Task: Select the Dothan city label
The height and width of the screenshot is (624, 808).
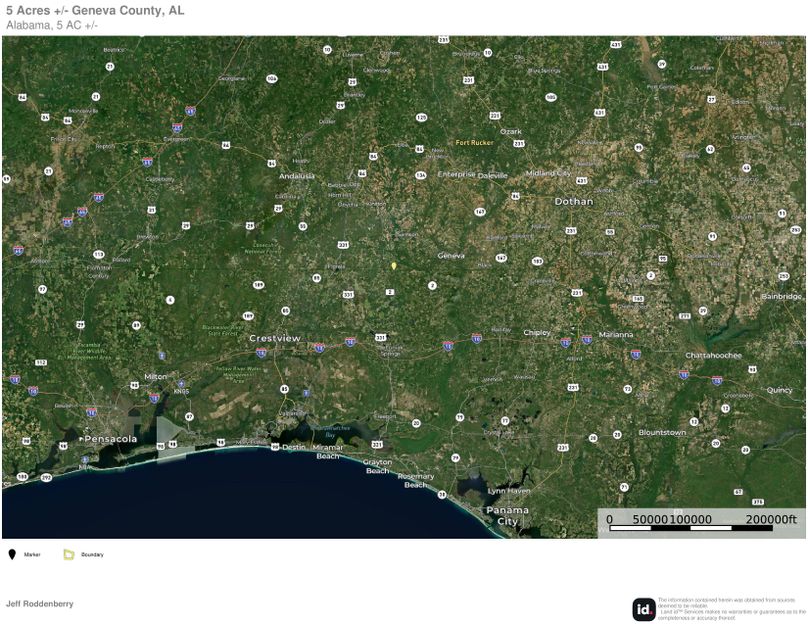Action: tap(576, 202)
